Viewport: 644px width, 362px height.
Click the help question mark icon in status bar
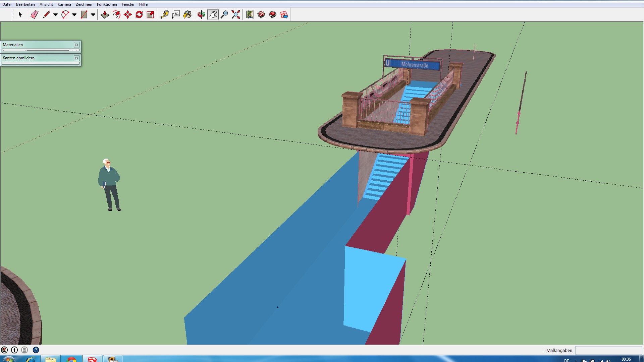(36, 350)
